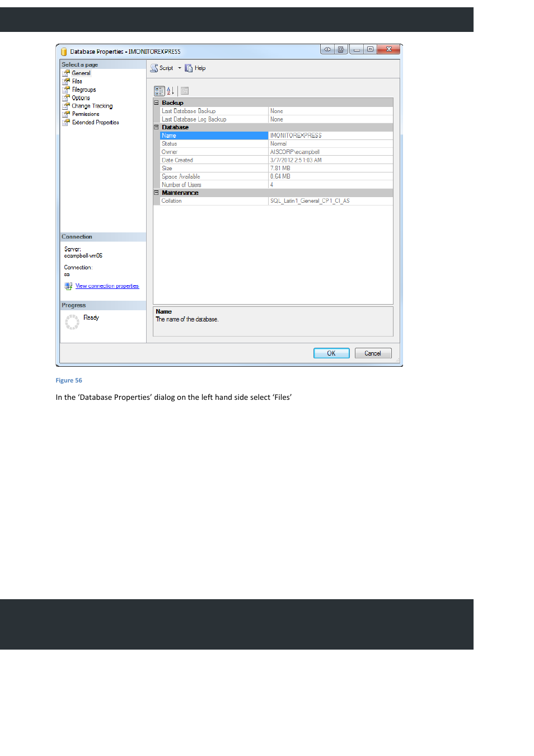Select the Change Tracking page
534x756 pixels.
coord(92,106)
